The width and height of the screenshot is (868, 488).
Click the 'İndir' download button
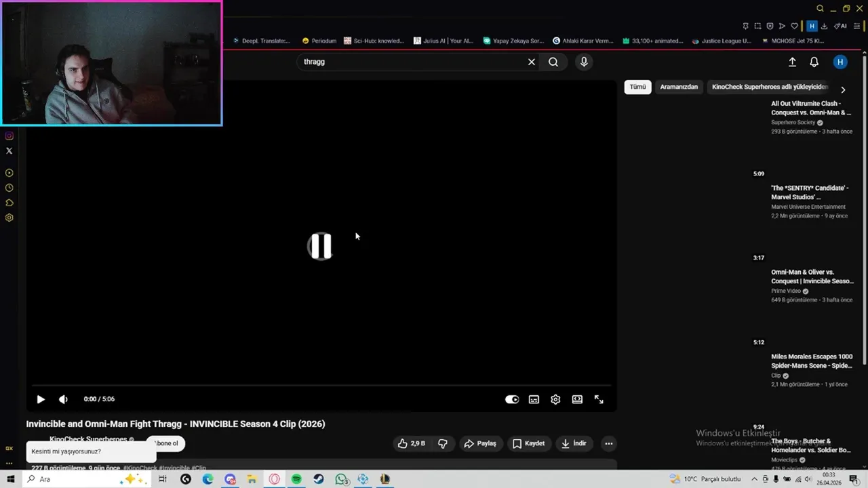pyautogui.click(x=573, y=443)
